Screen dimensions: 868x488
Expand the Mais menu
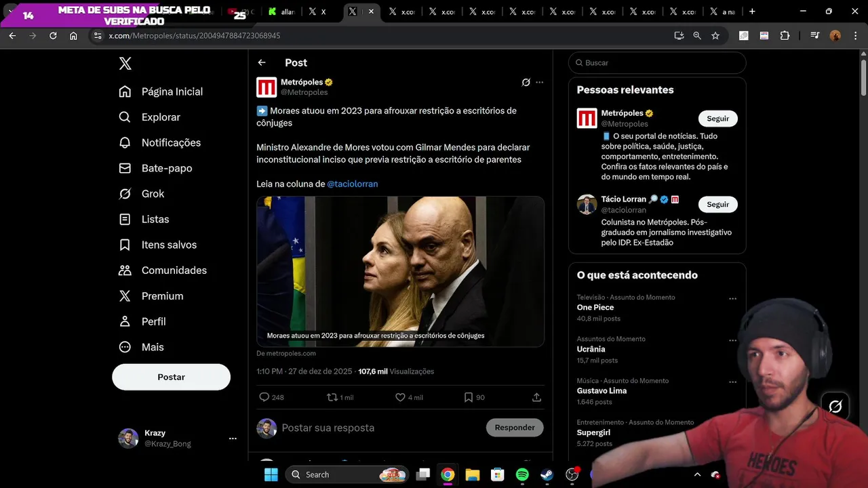point(141,347)
